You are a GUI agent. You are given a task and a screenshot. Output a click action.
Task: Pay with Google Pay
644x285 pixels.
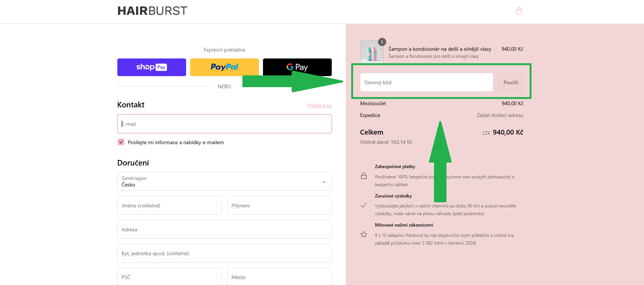297,67
